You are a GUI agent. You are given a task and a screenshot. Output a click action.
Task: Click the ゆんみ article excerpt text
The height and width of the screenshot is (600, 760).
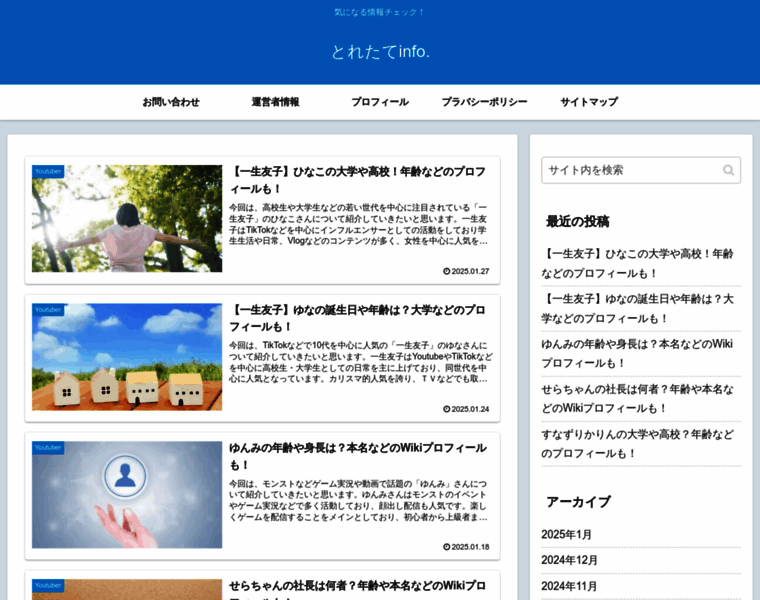point(359,500)
